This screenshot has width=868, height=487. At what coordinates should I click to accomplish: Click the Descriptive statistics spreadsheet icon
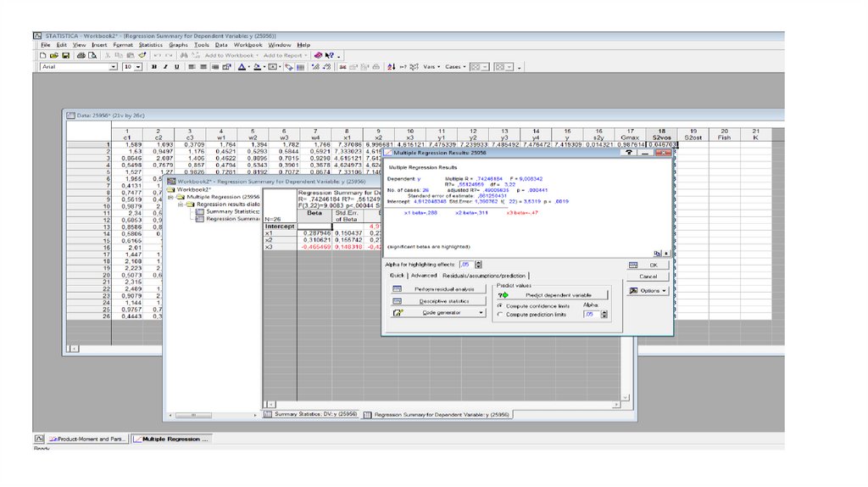point(397,301)
